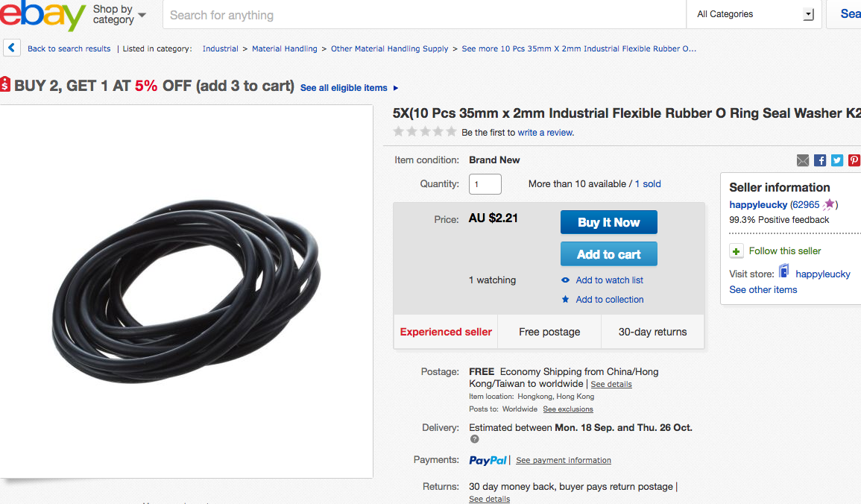Click the Quantity input field
The height and width of the screenshot is (504, 861).
(x=485, y=184)
